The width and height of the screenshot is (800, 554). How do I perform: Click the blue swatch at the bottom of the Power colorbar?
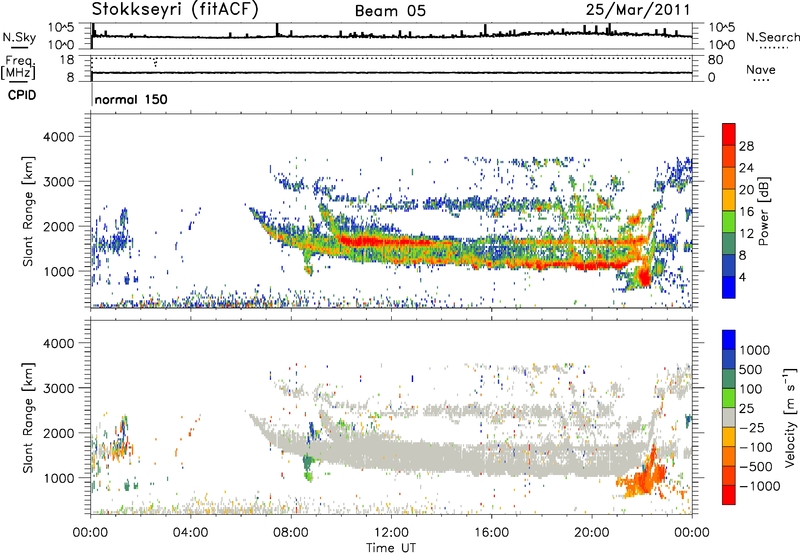coord(729,287)
